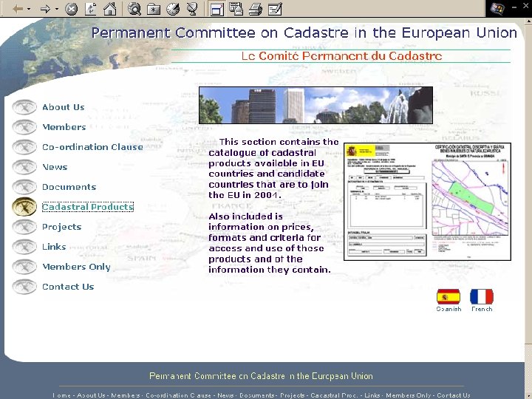Click the compass icon beside Members
The height and width of the screenshot is (399, 532).
[x=24, y=127]
